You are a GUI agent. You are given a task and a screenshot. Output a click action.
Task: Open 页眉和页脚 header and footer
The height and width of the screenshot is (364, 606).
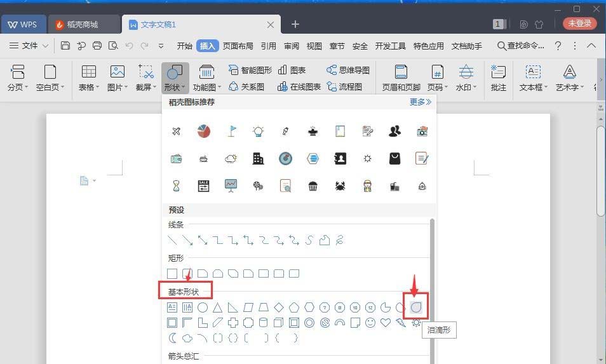coord(401,78)
